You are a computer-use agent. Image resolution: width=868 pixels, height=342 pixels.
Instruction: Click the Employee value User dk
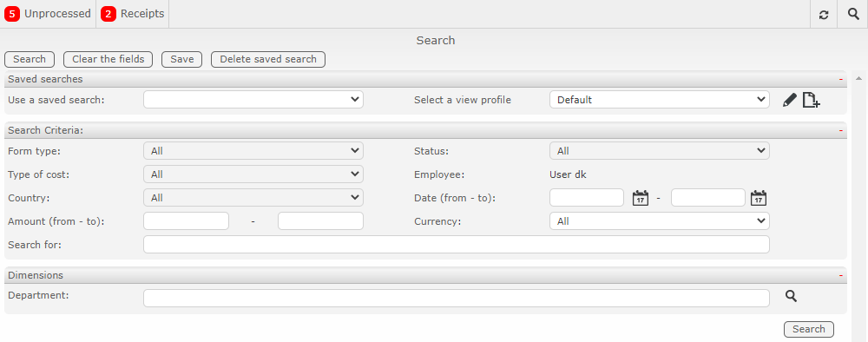568,174
